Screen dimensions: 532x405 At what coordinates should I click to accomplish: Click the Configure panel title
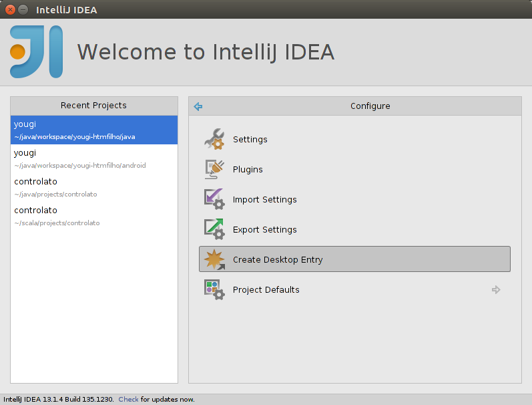pyautogui.click(x=370, y=106)
